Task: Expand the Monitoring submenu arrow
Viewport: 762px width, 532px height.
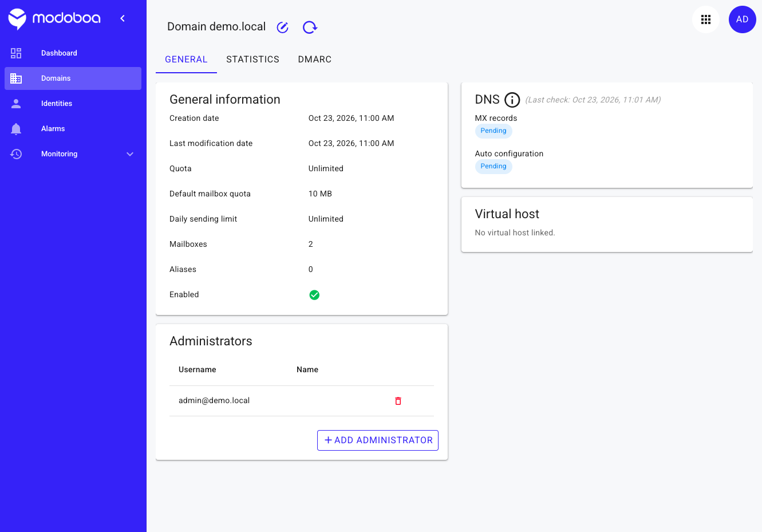Action: 130,154
